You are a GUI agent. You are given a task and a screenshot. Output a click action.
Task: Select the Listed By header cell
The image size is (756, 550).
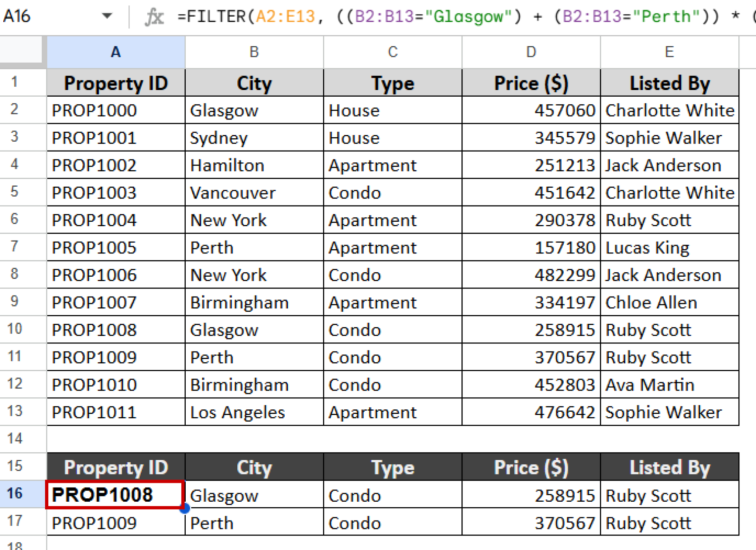[x=669, y=83]
